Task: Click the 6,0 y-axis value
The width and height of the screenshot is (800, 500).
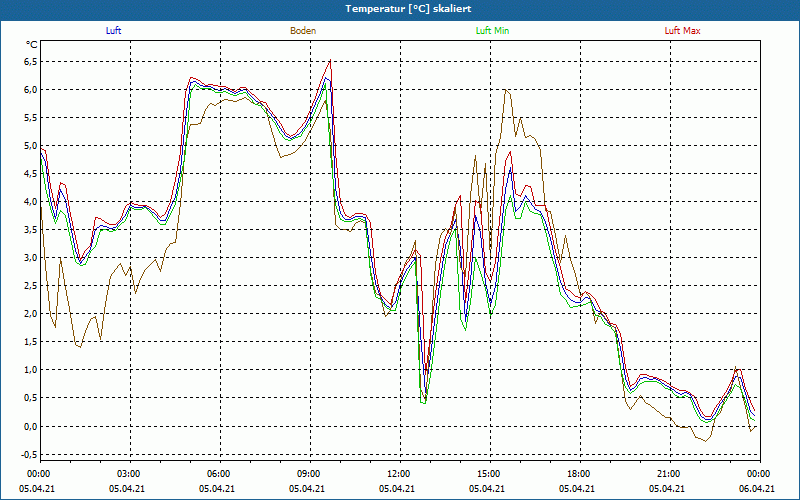Action: [x=32, y=90]
